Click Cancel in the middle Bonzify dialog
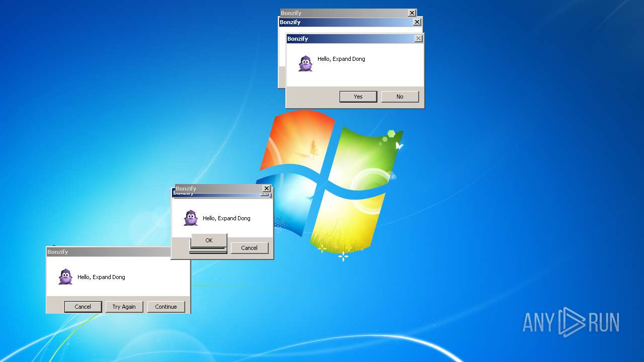Viewport: 644px width, 362px height. 250,248
